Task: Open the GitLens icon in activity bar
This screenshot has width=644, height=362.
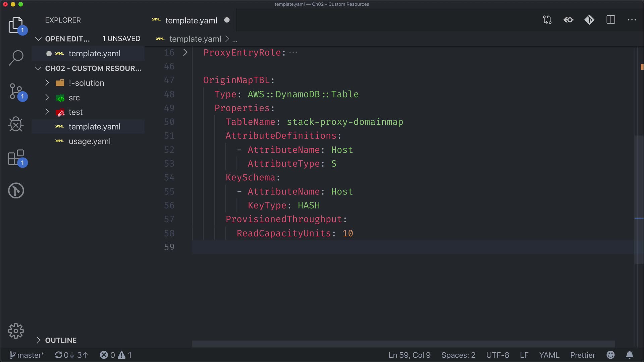Action: pos(16,191)
